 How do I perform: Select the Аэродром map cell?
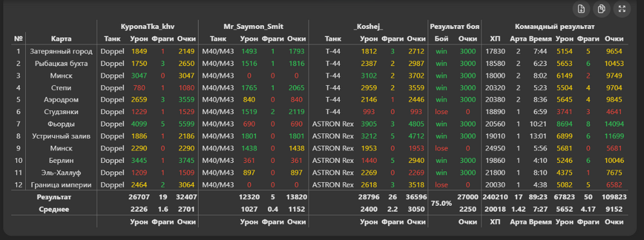point(61,100)
